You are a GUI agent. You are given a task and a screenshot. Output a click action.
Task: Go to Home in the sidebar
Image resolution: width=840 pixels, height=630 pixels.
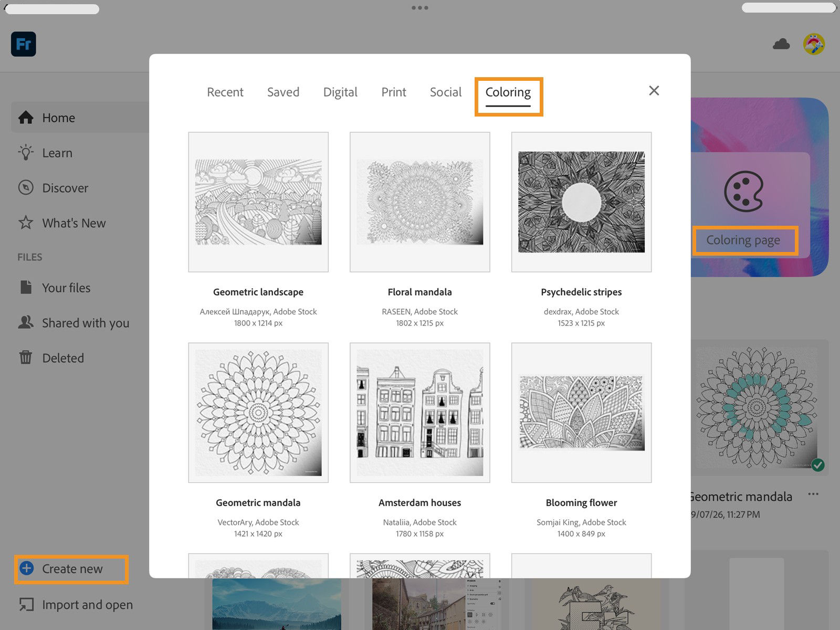pos(80,118)
